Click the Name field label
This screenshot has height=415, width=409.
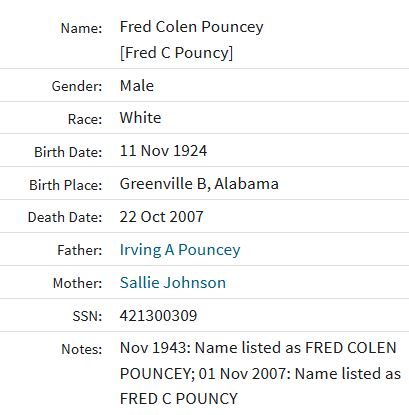[81, 28]
